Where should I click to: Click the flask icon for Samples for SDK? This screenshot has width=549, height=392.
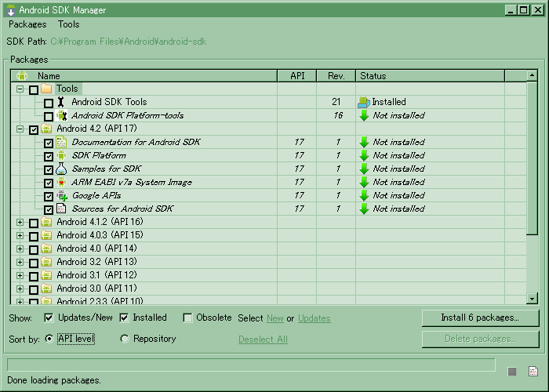61,169
